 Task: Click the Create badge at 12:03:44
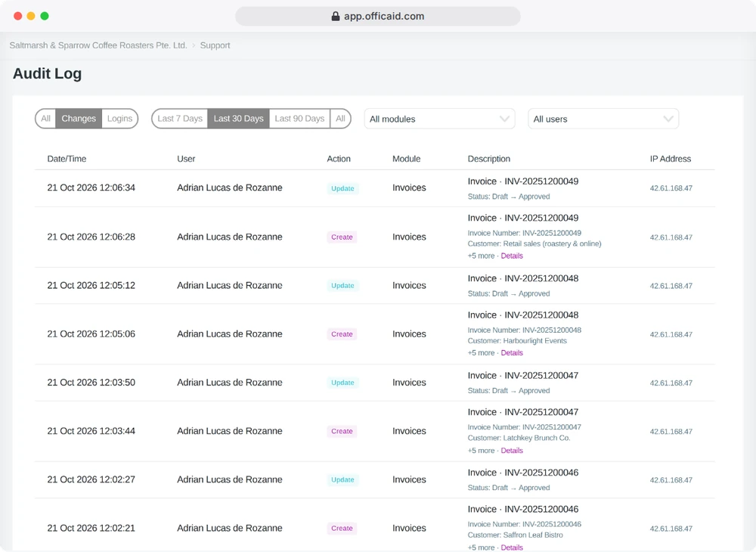point(342,432)
